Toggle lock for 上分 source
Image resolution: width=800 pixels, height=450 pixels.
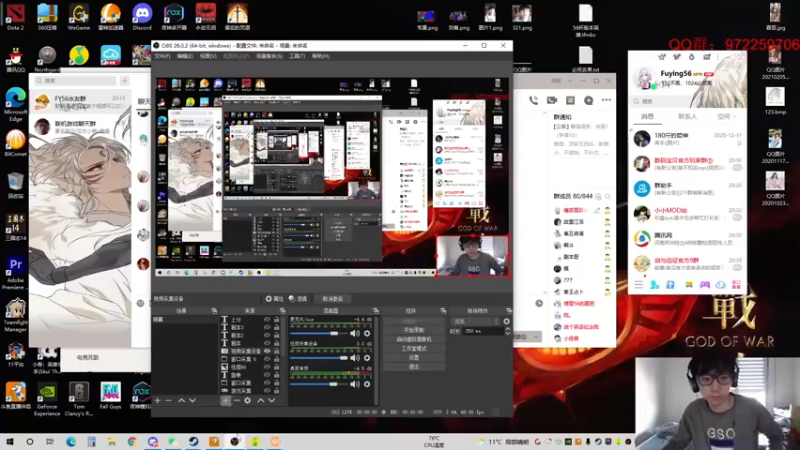coord(277,319)
